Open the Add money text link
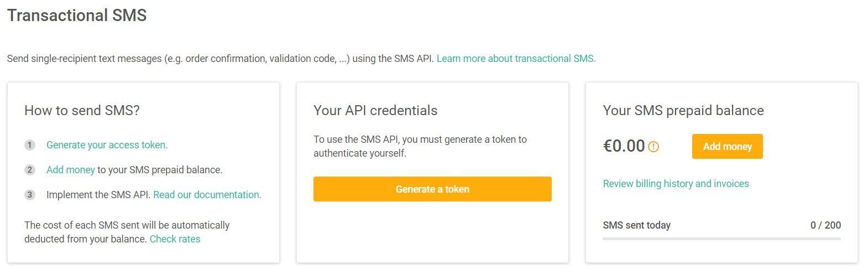 (71, 170)
